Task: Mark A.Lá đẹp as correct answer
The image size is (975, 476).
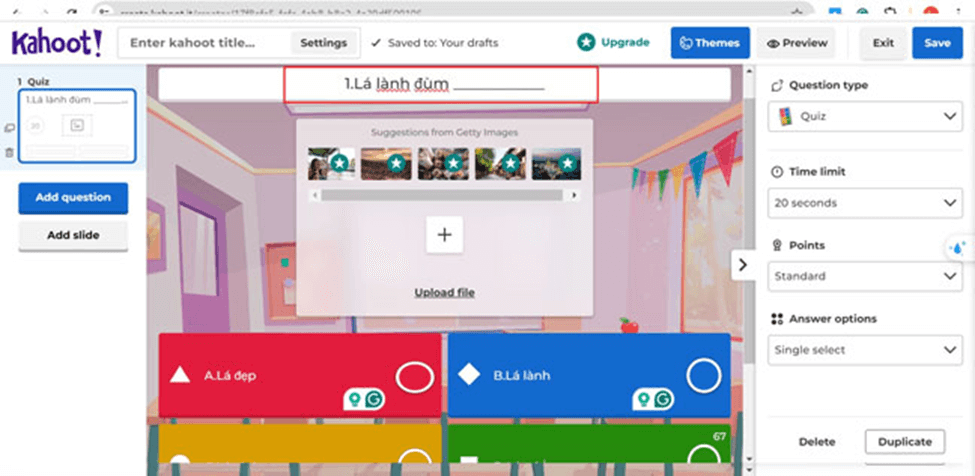Action: tap(415, 377)
